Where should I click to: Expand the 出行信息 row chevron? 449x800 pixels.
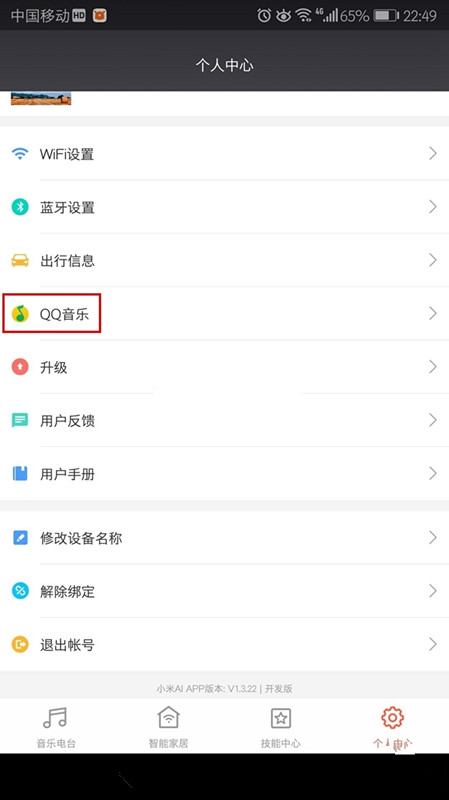433,260
